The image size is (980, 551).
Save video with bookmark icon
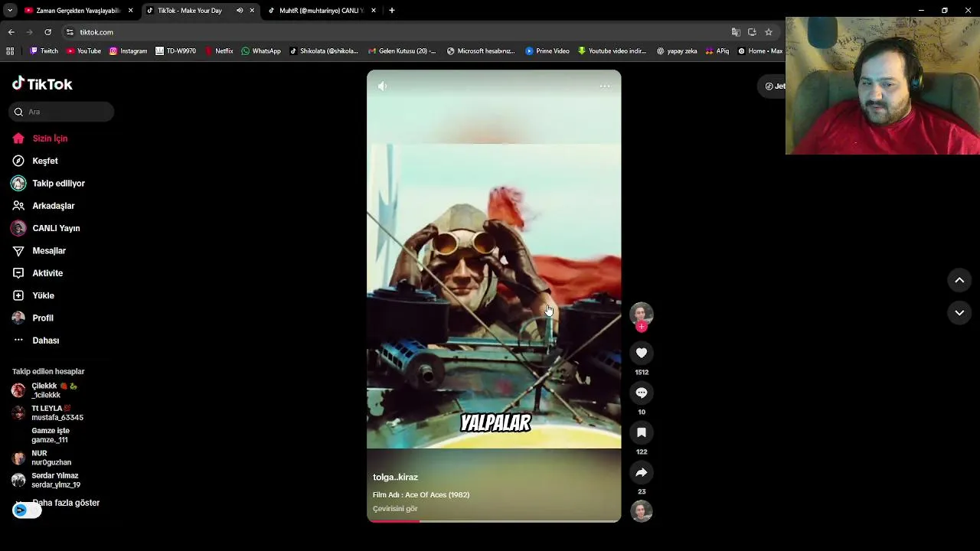[x=642, y=432]
